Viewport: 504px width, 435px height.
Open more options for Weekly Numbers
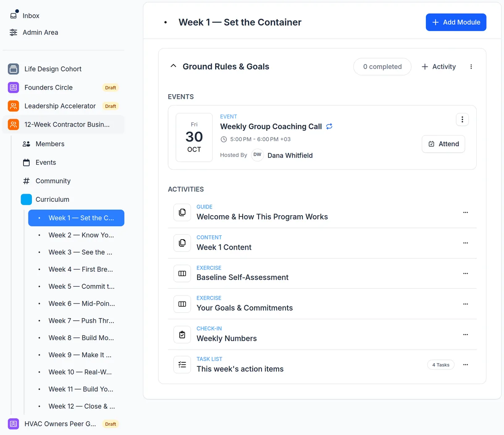pos(465,335)
